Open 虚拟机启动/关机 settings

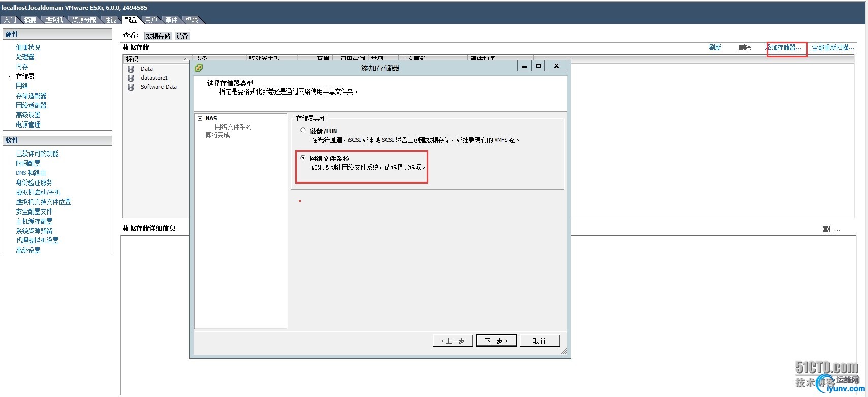click(x=38, y=192)
